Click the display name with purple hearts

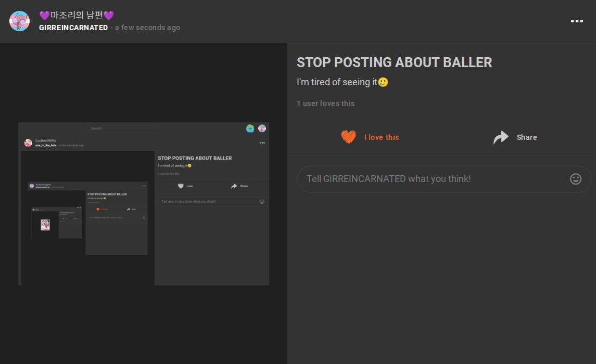click(77, 15)
